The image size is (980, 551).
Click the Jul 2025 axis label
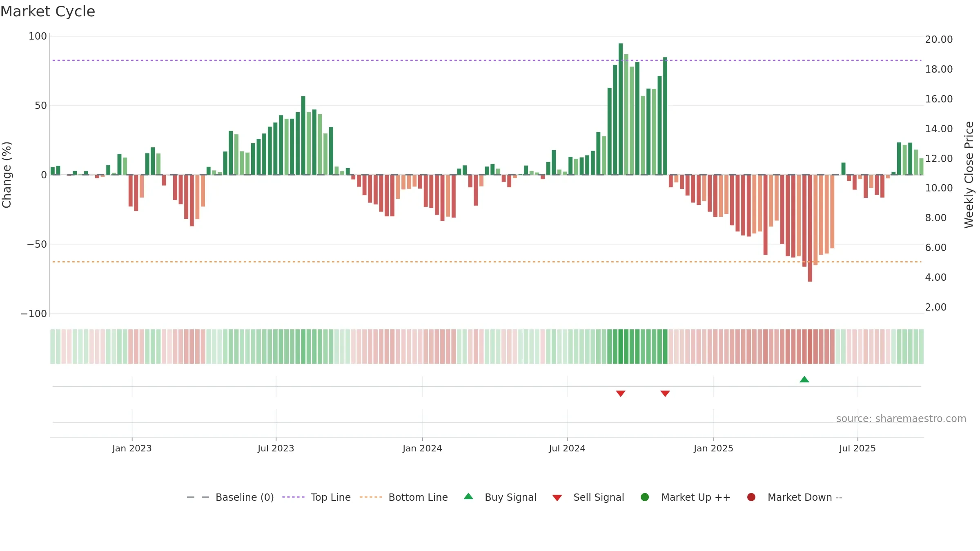click(x=857, y=449)
